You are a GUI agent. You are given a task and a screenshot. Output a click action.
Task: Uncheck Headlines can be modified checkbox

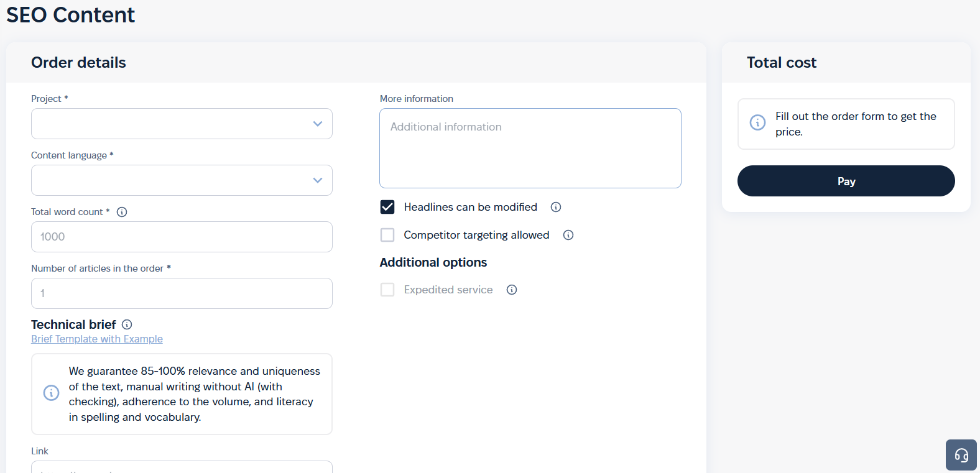[387, 207]
